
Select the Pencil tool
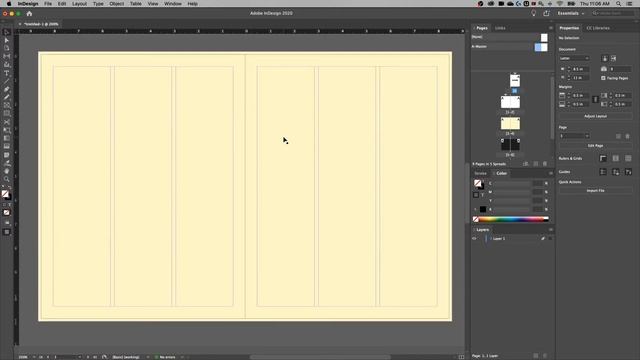7,97
